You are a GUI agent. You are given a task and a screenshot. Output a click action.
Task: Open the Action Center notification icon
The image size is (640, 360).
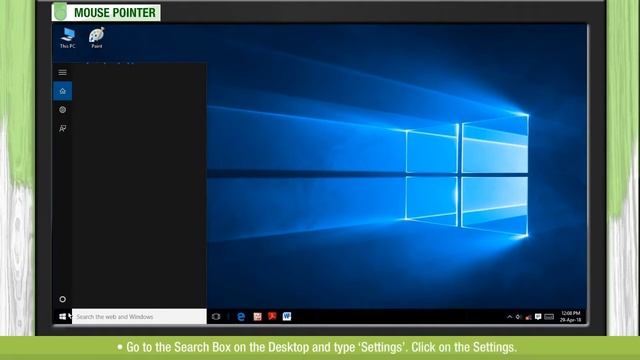click(x=538, y=317)
